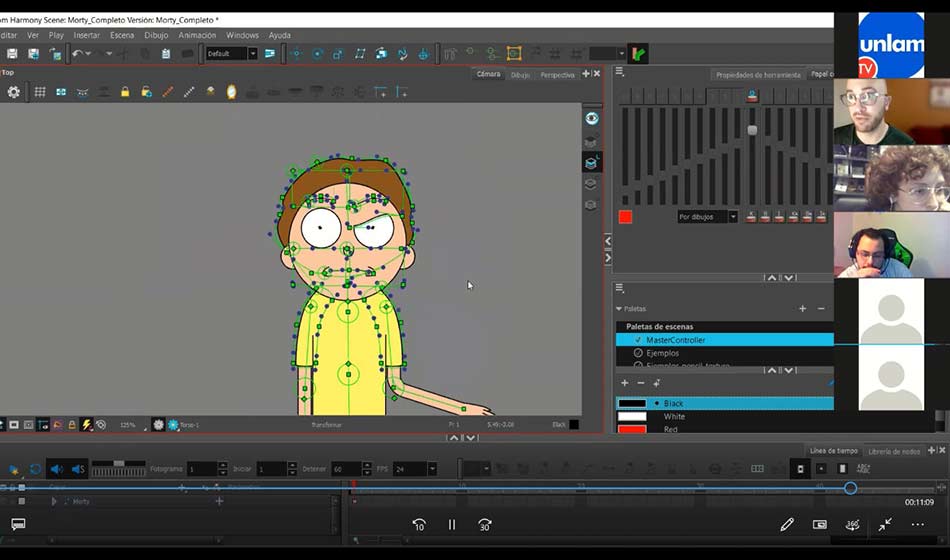Collapse the Paletas section triangle

tap(619, 309)
